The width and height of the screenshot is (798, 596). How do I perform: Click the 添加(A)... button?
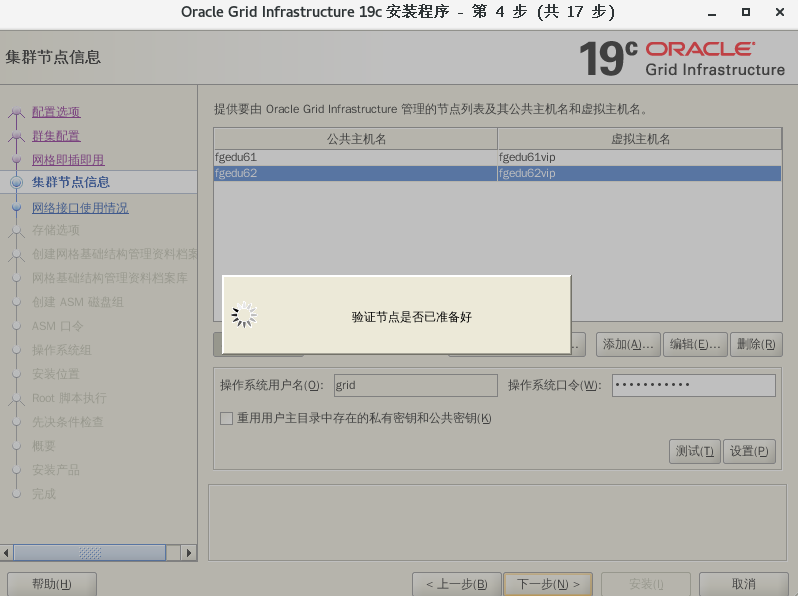(628, 345)
